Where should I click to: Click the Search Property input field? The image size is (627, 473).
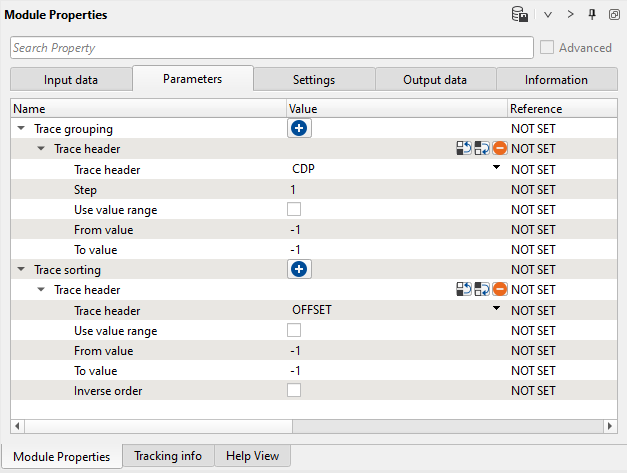(x=271, y=48)
